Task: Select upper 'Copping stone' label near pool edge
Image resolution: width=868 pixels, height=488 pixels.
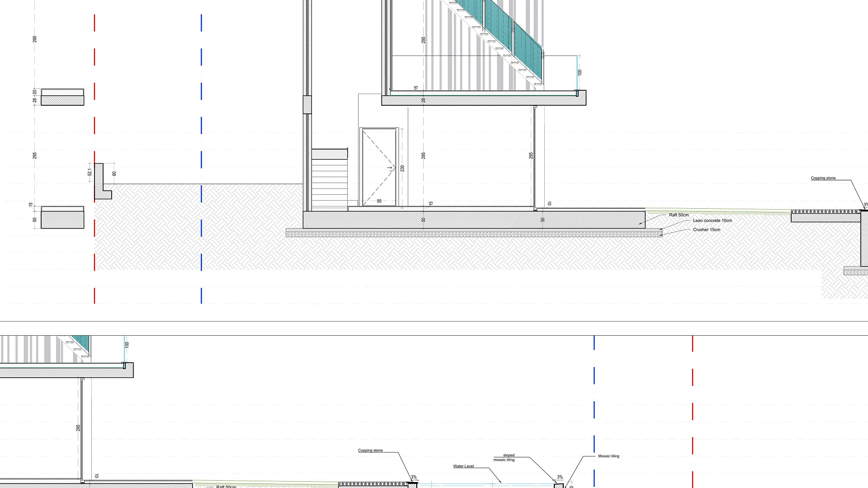Action: 823,178
